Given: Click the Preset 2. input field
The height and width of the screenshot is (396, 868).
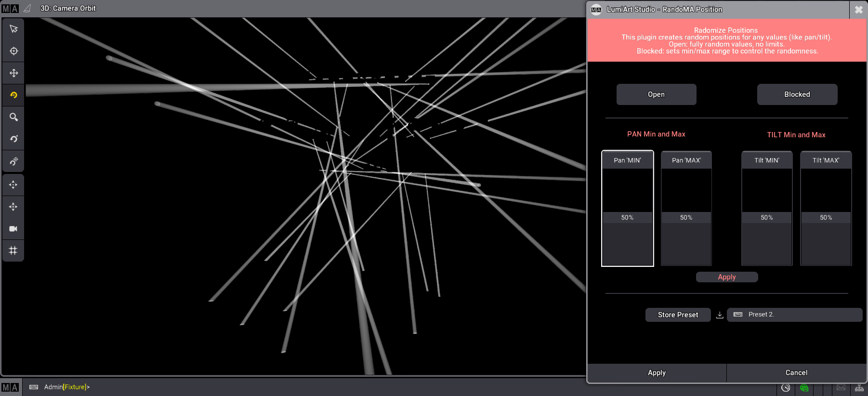Looking at the screenshot, I should click(794, 315).
